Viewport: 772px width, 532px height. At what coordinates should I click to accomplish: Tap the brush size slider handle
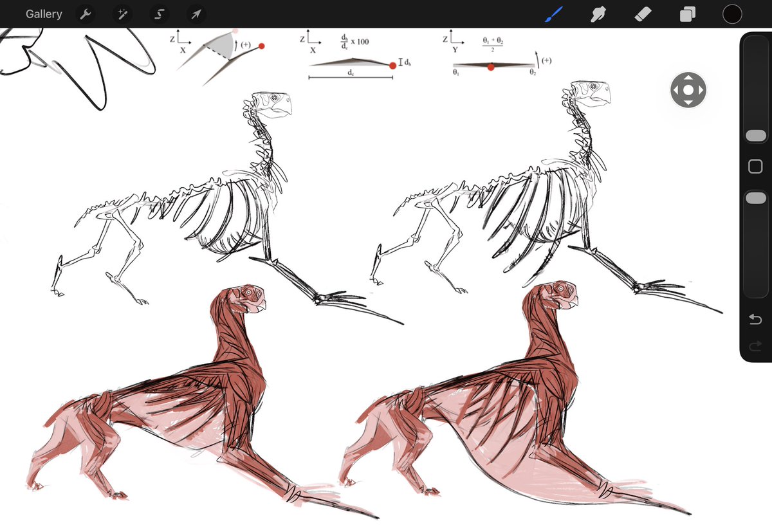(x=755, y=136)
